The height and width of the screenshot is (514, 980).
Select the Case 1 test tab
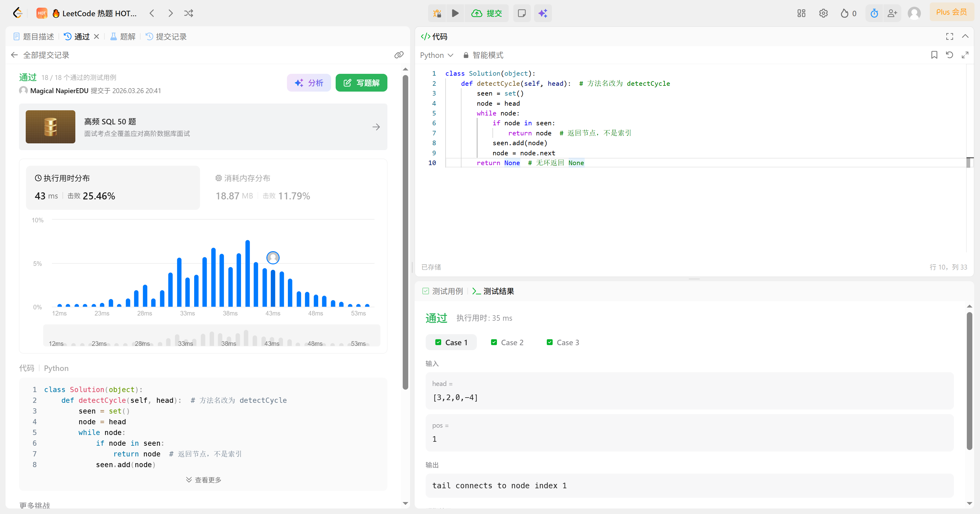pos(451,342)
